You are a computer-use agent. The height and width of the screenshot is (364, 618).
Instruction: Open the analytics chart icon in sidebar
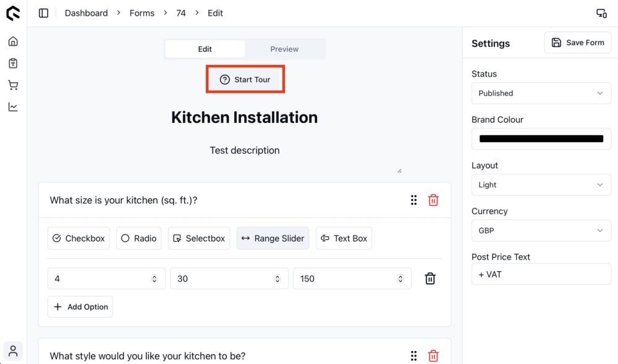[13, 107]
